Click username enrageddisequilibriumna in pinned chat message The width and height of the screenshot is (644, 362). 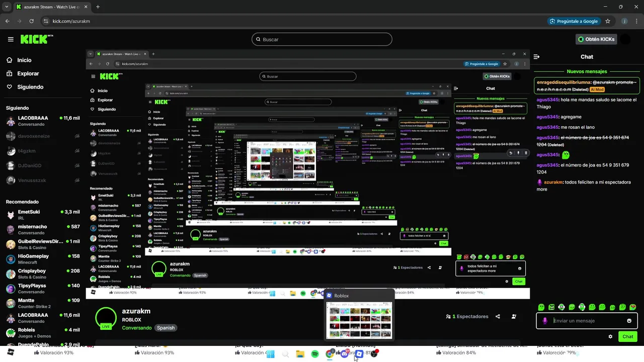563,82
